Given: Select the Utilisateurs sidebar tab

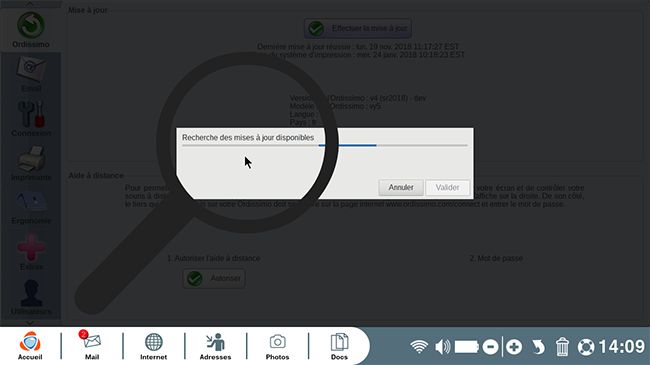Looking at the screenshot, I should (x=31, y=297).
